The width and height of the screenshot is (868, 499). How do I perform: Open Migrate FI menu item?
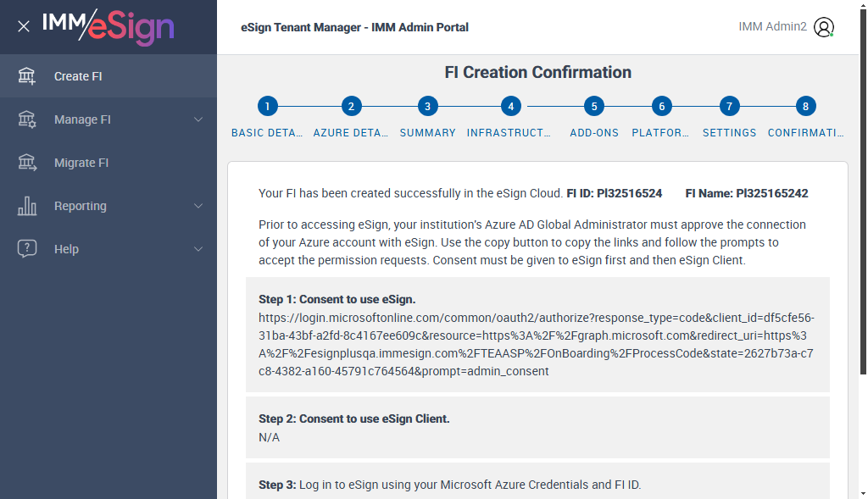tap(81, 163)
